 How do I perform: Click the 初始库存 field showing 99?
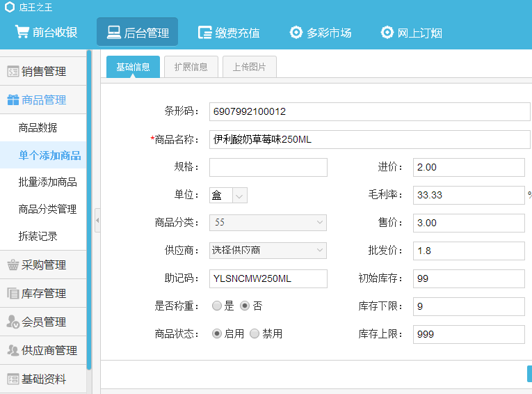click(x=469, y=278)
